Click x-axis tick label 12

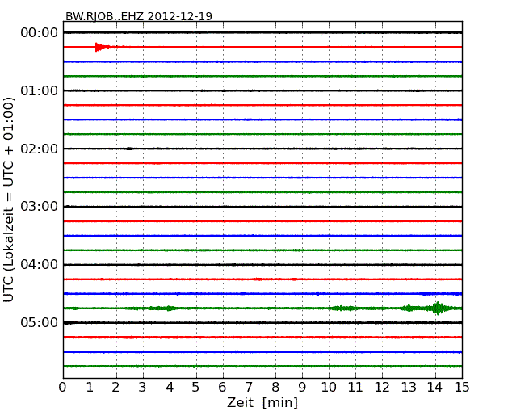coord(382,387)
